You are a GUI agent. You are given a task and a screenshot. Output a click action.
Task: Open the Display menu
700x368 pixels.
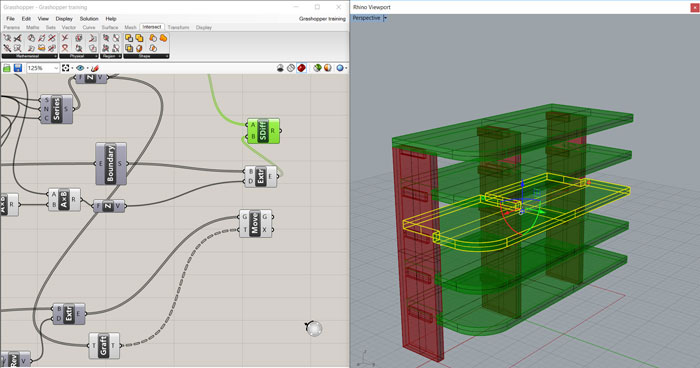(x=64, y=19)
